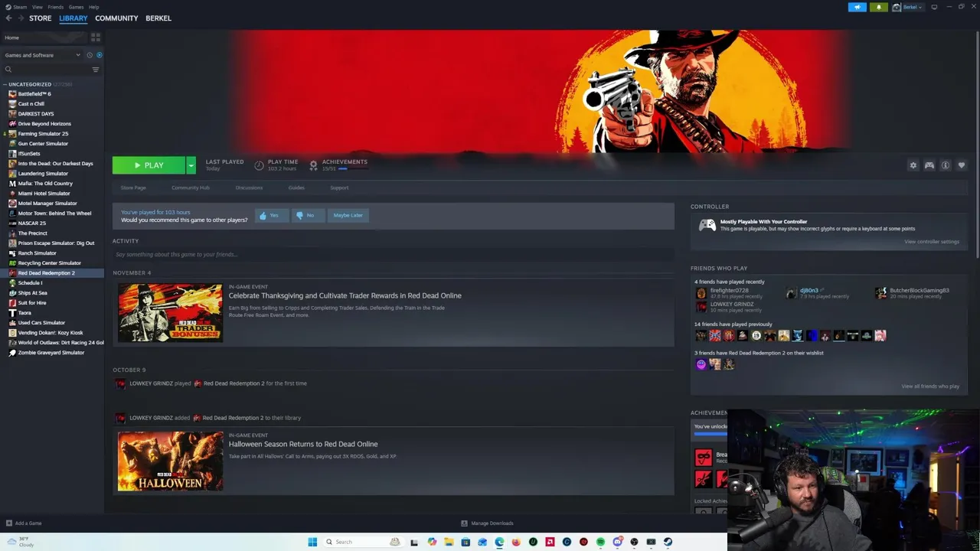
Task: Open the dropdown arrow next to PLAY
Action: (x=191, y=165)
